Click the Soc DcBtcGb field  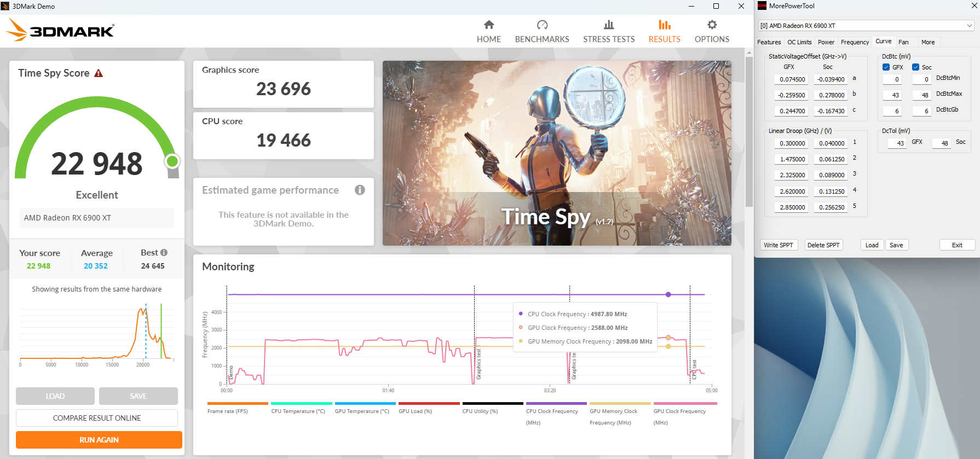click(x=922, y=111)
